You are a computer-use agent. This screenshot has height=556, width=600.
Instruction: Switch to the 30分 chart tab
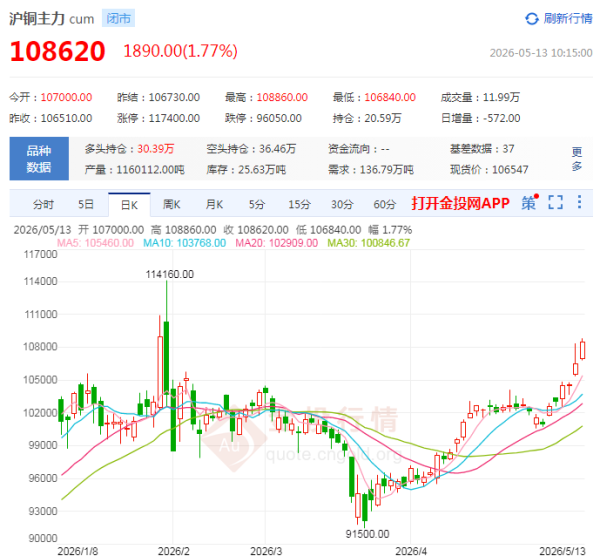[342, 204]
